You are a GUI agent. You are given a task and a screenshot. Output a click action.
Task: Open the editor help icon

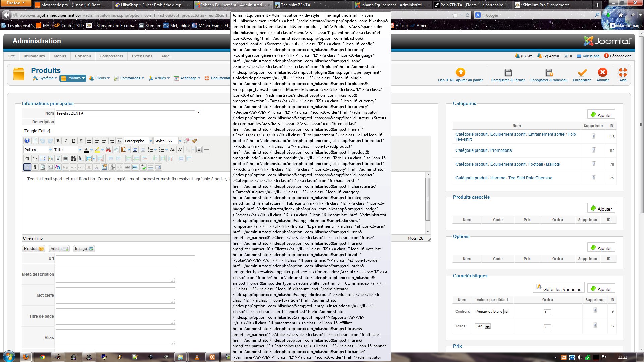tap(27, 141)
